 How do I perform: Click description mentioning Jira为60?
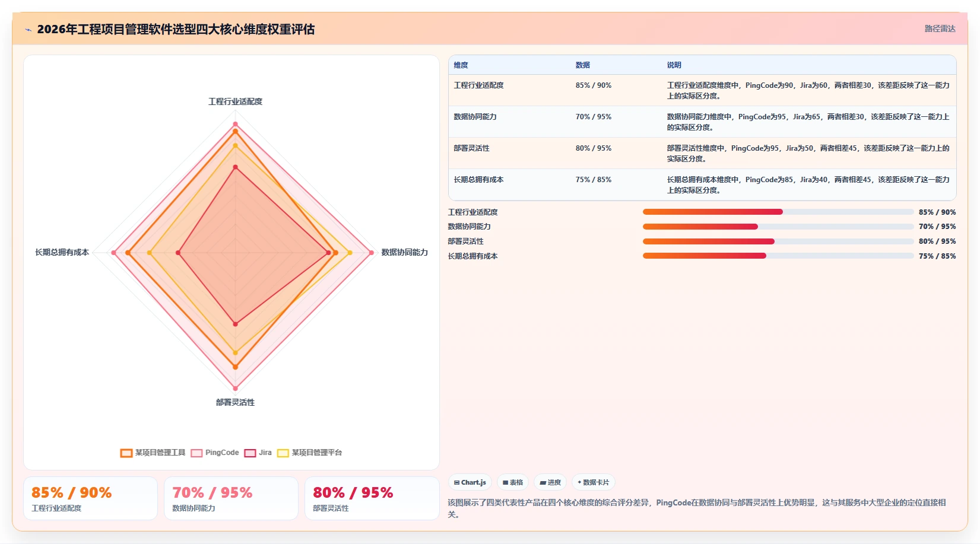(x=808, y=91)
